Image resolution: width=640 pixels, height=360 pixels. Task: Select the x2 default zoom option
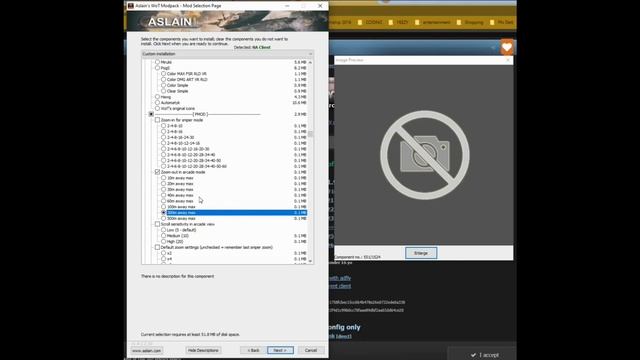pyautogui.click(x=163, y=253)
